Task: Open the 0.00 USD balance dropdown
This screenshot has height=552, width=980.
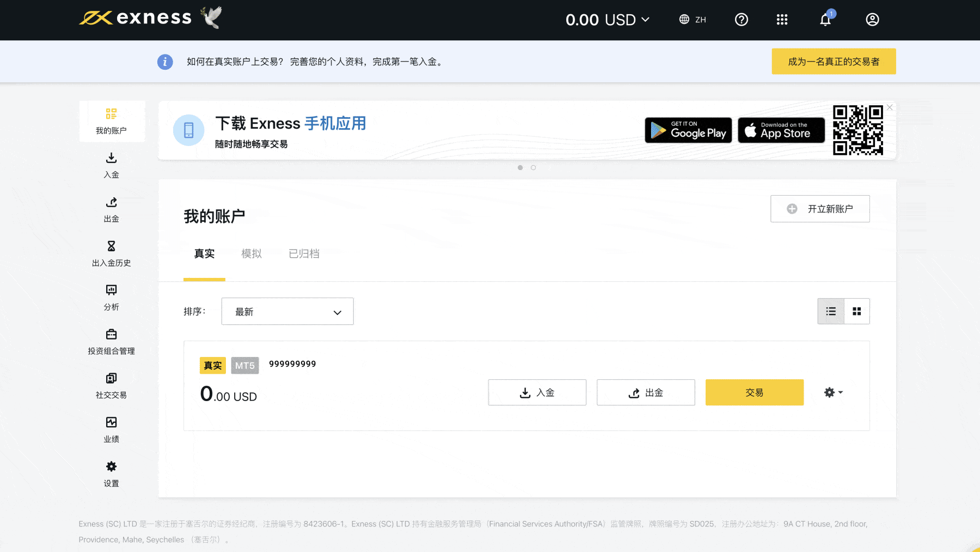Action: tap(608, 20)
